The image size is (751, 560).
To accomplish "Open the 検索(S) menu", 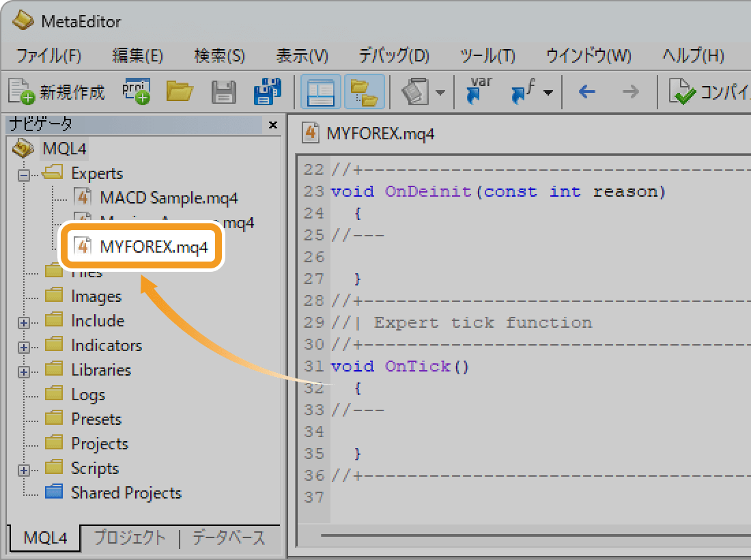I will point(219,55).
